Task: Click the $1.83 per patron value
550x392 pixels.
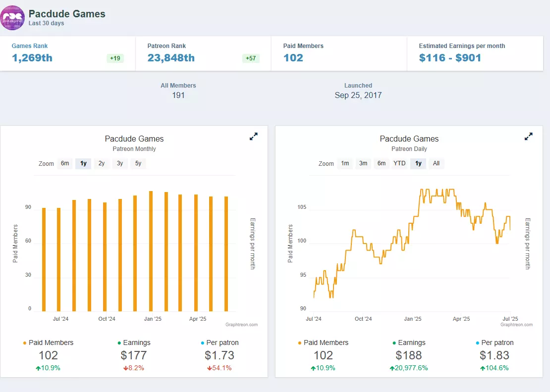Action: (x=495, y=355)
